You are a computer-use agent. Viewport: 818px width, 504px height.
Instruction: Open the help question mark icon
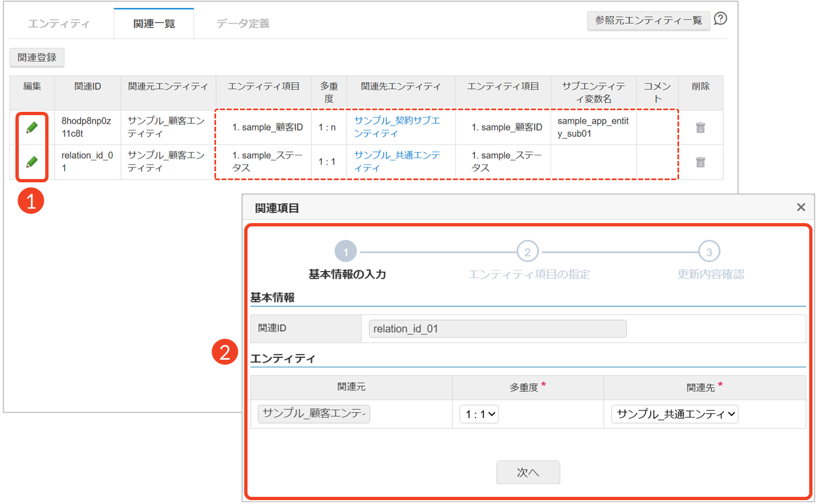[720, 19]
